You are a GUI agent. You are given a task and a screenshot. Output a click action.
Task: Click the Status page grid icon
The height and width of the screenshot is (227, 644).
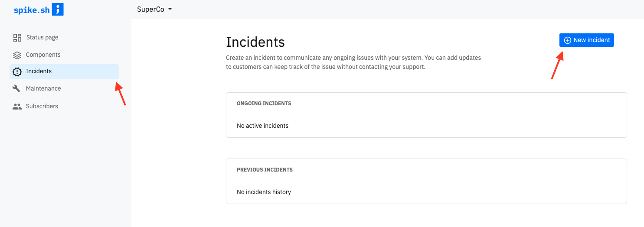17,38
